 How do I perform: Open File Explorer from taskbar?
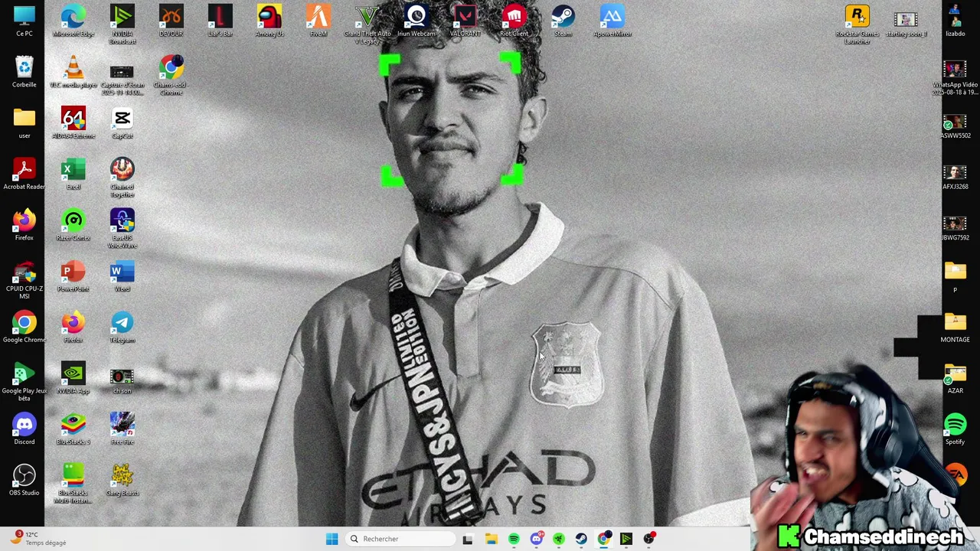pyautogui.click(x=491, y=539)
